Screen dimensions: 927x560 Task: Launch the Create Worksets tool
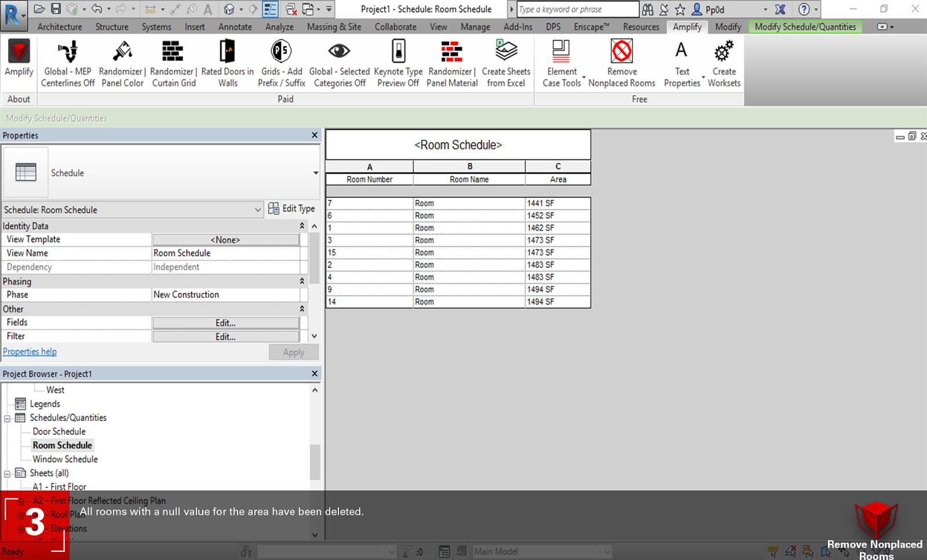point(724,61)
